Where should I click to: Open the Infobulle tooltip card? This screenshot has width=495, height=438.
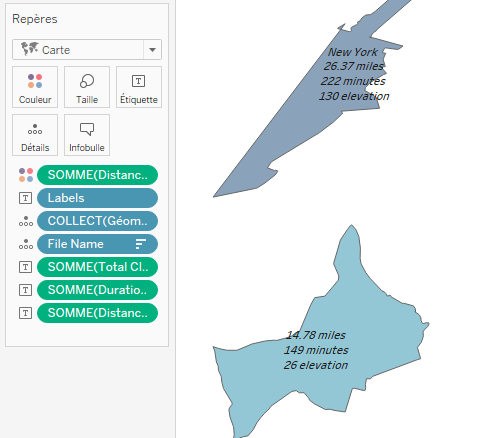pos(87,135)
